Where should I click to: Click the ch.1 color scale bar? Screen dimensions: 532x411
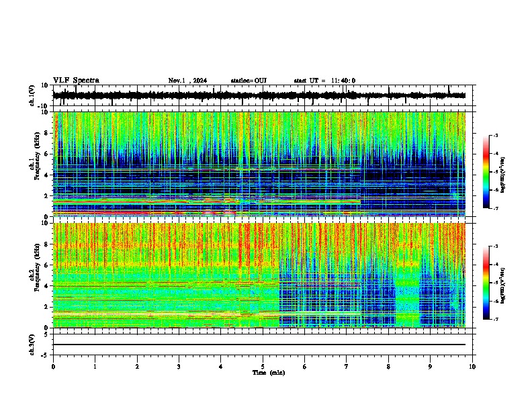coord(486,172)
